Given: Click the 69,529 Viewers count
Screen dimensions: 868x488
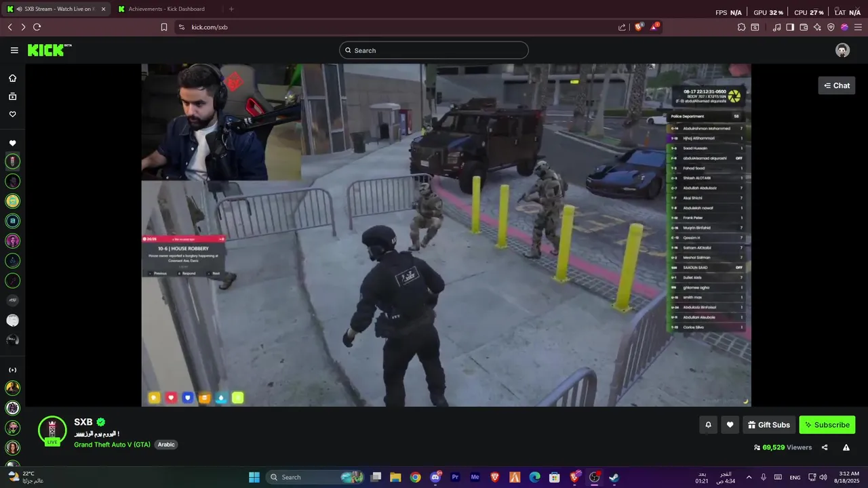Looking at the screenshot, I should (x=783, y=447).
